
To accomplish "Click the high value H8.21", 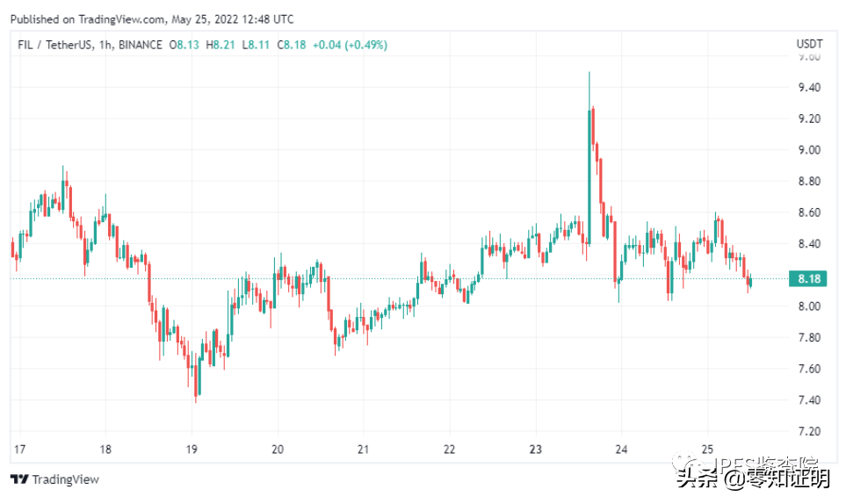I will [x=221, y=45].
